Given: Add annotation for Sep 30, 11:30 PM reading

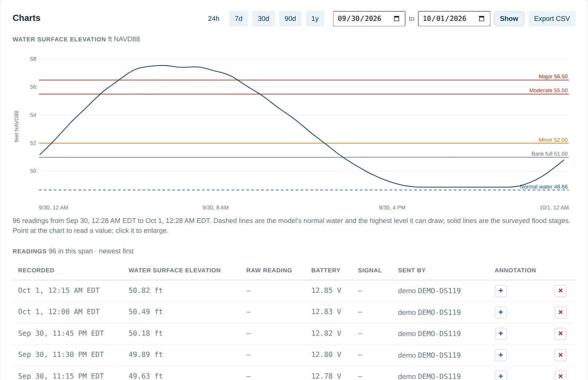Looking at the screenshot, I should (x=501, y=355).
